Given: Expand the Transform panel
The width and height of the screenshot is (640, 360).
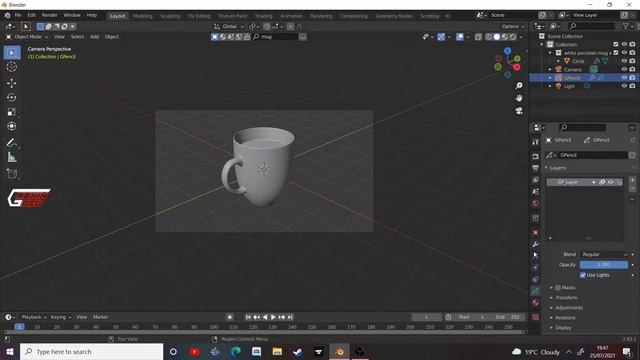Looking at the screenshot, I should (566, 298).
